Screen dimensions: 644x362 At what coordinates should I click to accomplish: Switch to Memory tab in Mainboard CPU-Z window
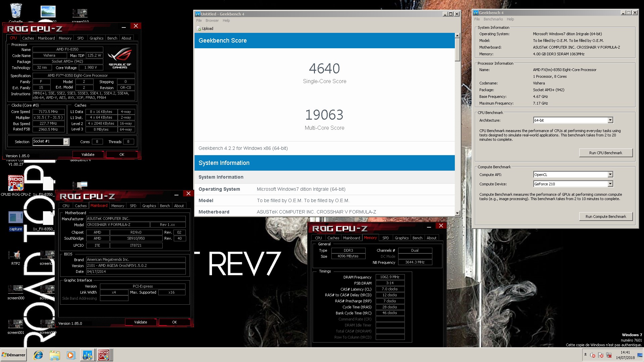tap(118, 206)
